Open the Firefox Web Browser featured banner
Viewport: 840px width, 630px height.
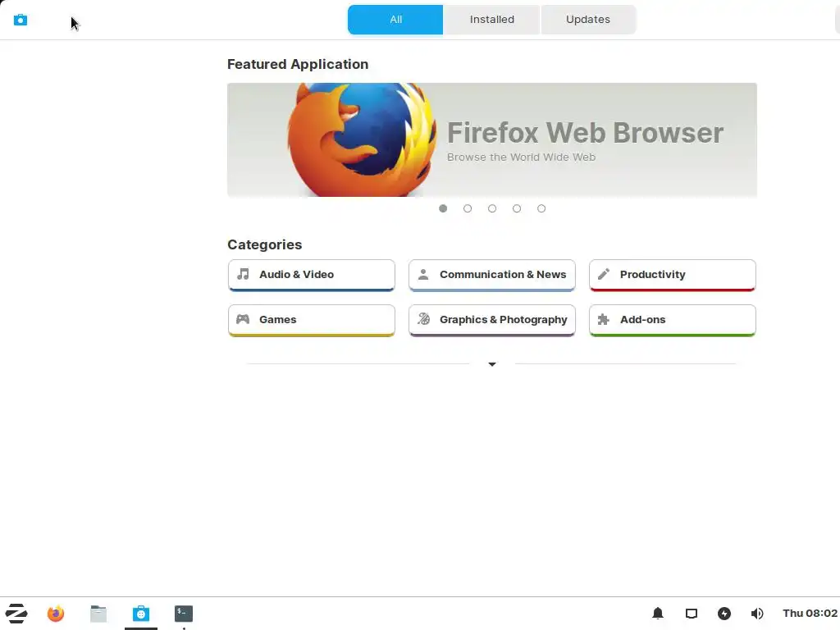coord(492,139)
